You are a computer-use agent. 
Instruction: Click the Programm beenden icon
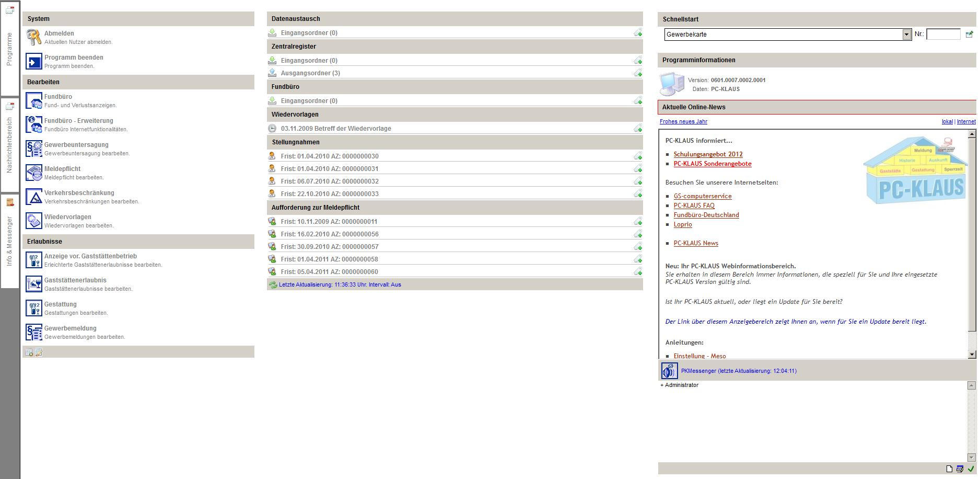click(34, 61)
